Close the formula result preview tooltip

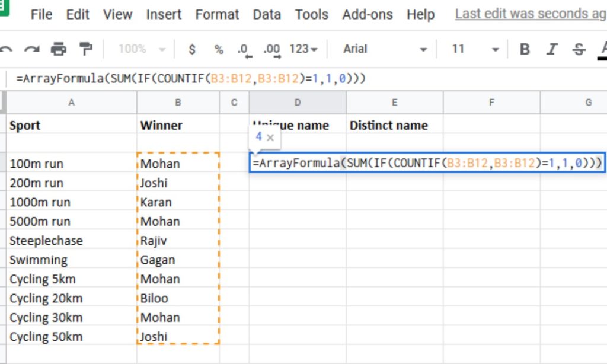pyautogui.click(x=270, y=138)
